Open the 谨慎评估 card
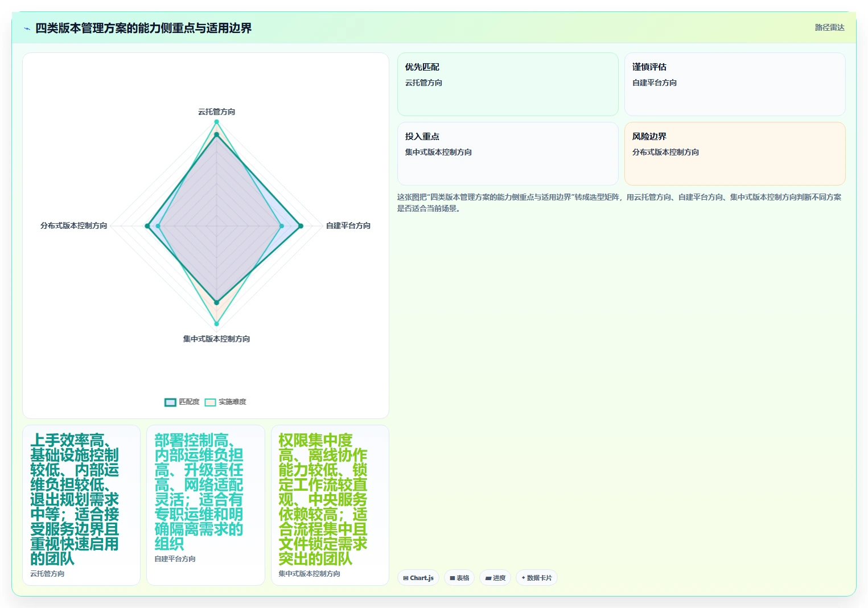 [x=735, y=84]
